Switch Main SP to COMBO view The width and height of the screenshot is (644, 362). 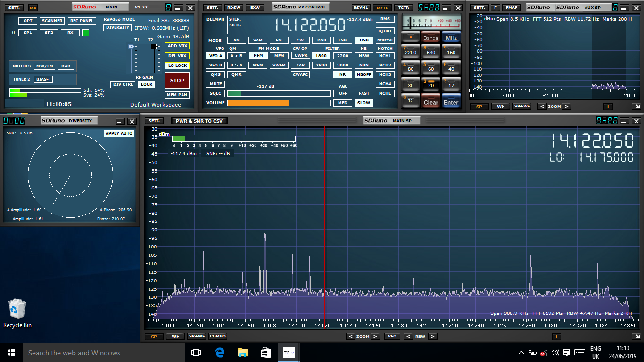218,337
